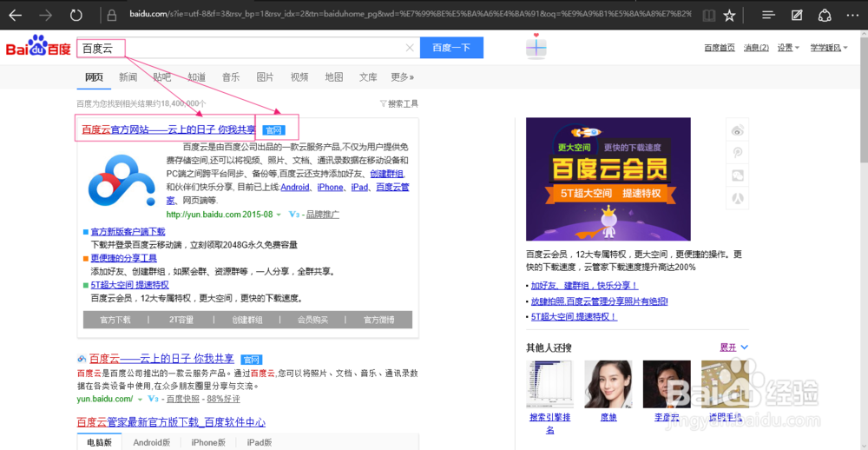The height and width of the screenshot is (450, 868).
Task: Open the Android link in description
Action: tap(295, 188)
